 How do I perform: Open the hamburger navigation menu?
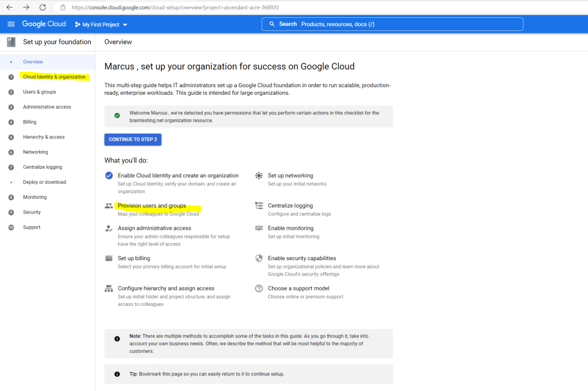pos(11,24)
